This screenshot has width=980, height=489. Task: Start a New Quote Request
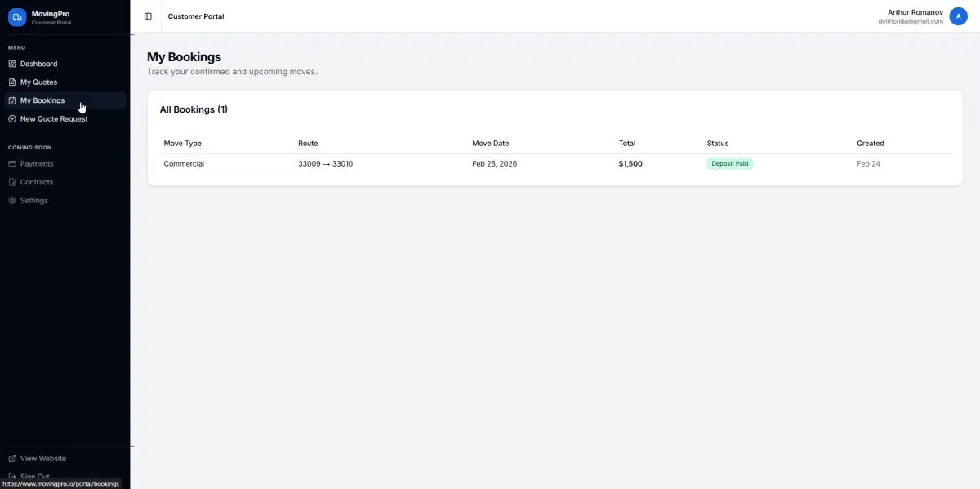(53, 119)
